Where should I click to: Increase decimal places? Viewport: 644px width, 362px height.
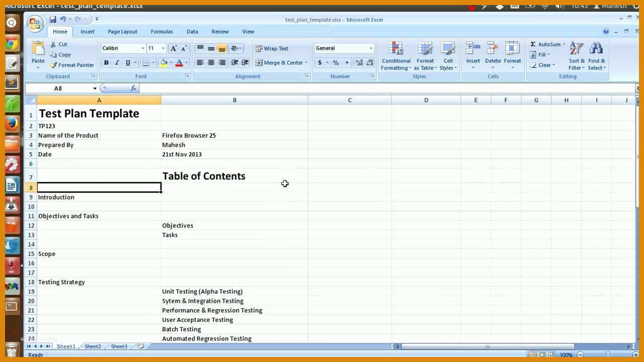(x=359, y=63)
